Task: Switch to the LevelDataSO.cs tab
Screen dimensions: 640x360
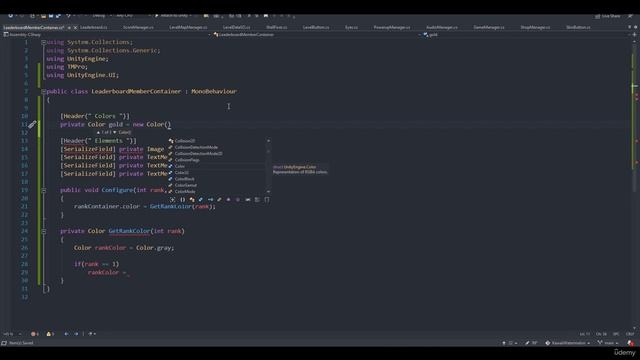Action: [x=237, y=27]
